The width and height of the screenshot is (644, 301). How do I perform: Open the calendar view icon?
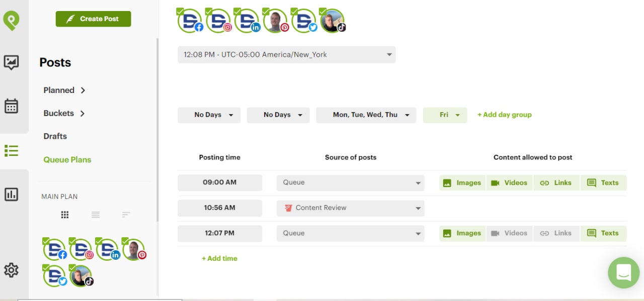coord(11,106)
